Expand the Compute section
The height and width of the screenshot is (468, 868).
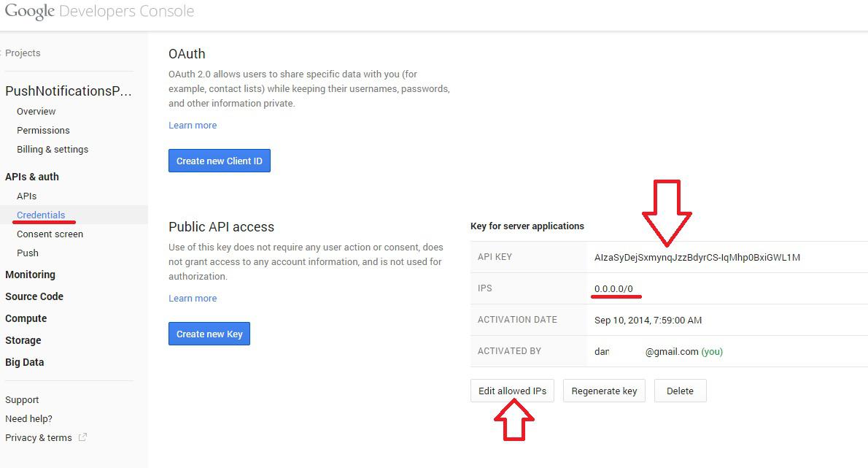(26, 318)
